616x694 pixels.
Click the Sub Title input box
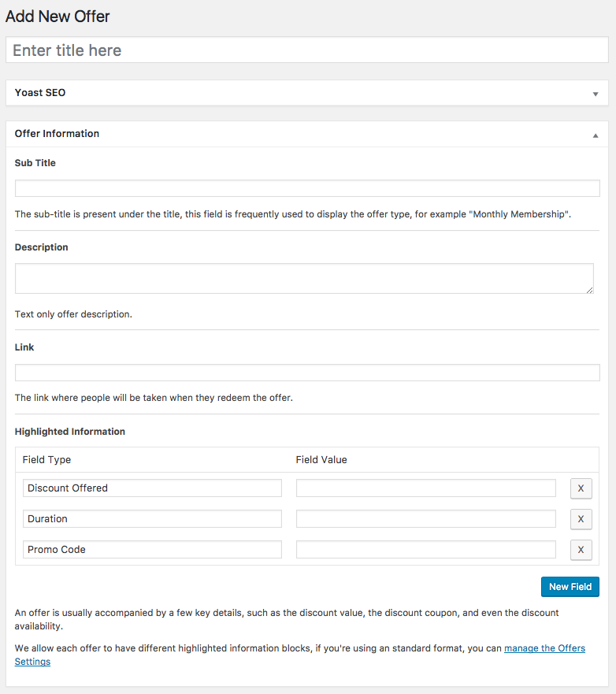click(307, 188)
